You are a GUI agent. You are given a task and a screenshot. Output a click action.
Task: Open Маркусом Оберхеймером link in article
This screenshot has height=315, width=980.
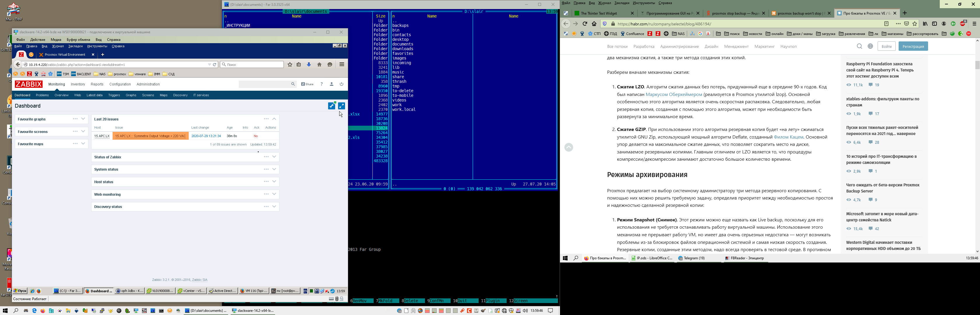[x=674, y=94]
